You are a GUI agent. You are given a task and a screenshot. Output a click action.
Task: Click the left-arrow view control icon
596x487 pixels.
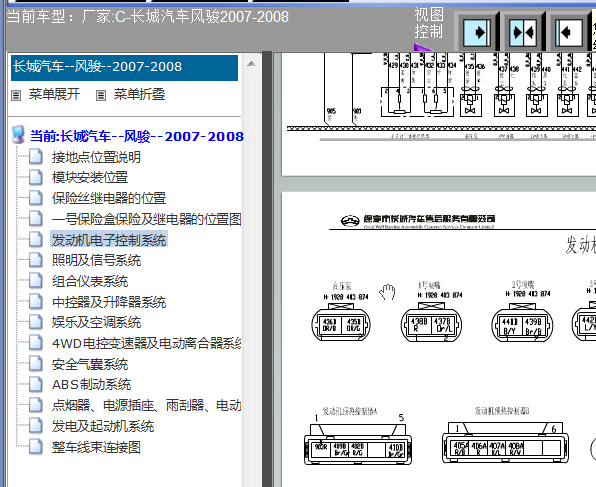click(569, 32)
